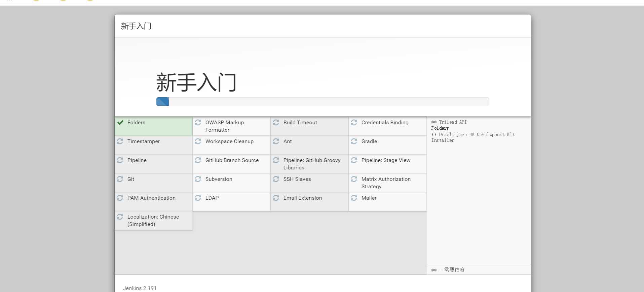Click the sync icon next to Mailer
The width and height of the screenshot is (644, 292).
[x=354, y=198]
